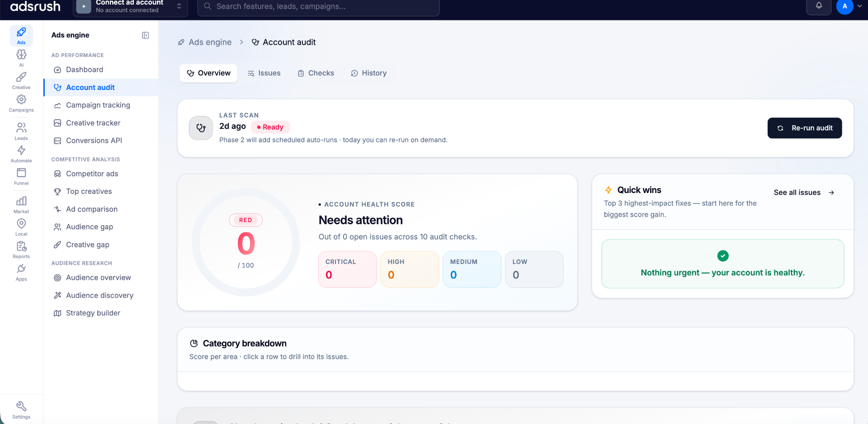Open Settings in the left rail
The image size is (868, 424).
pos(21,410)
